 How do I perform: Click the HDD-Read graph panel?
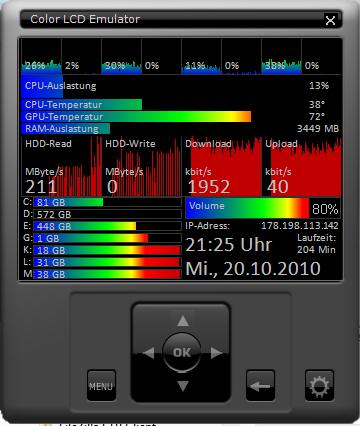[62, 166]
